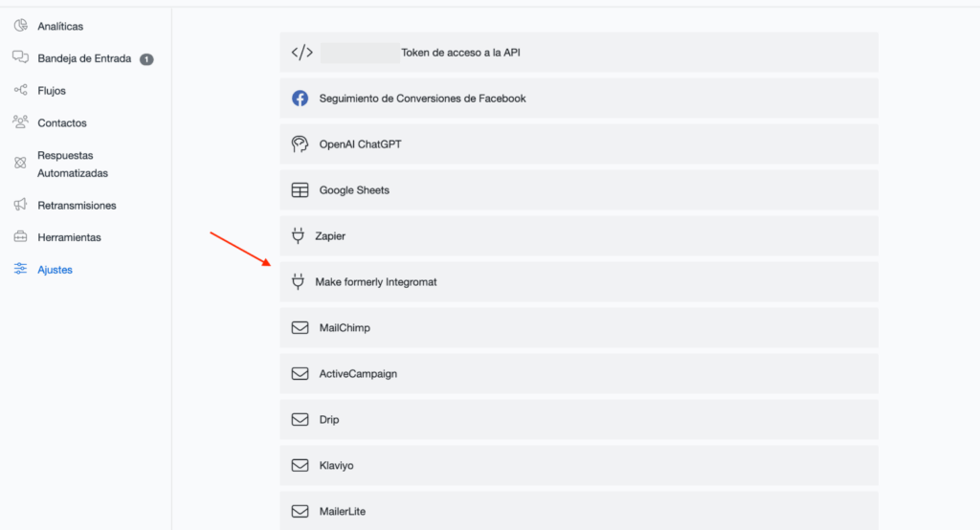This screenshot has height=530, width=980.
Task: Click the Analíticas pie chart icon
Action: pyautogui.click(x=21, y=26)
